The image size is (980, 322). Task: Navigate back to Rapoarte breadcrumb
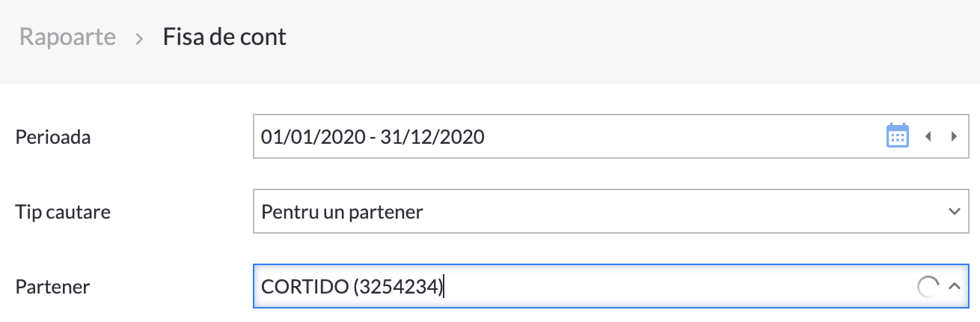(x=67, y=37)
